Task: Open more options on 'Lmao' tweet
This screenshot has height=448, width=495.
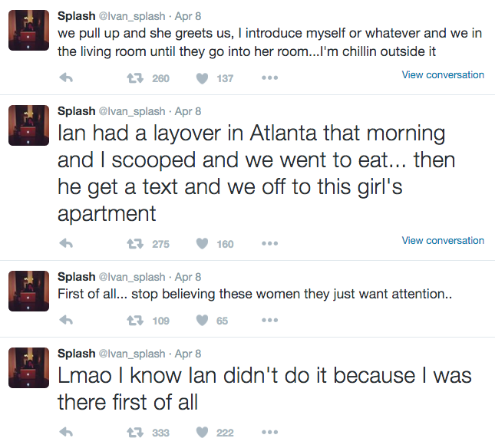Action: pos(269,432)
